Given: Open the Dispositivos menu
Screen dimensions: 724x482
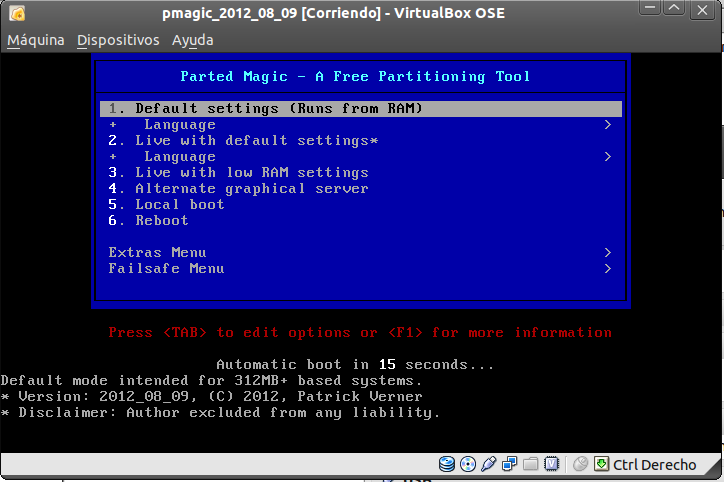Looking at the screenshot, I should 118,40.
